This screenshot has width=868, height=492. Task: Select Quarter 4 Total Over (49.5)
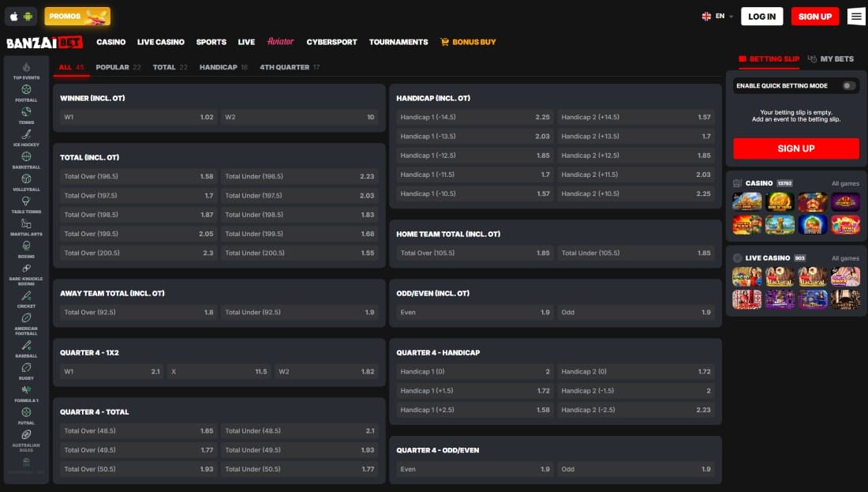pyautogui.click(x=138, y=450)
